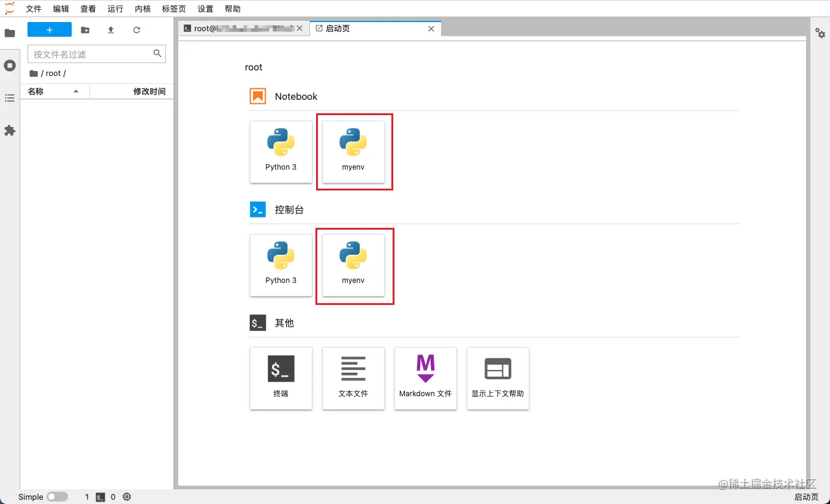The image size is (830, 504).
Task: Create a new Markdown 文件
Action: pos(426,378)
